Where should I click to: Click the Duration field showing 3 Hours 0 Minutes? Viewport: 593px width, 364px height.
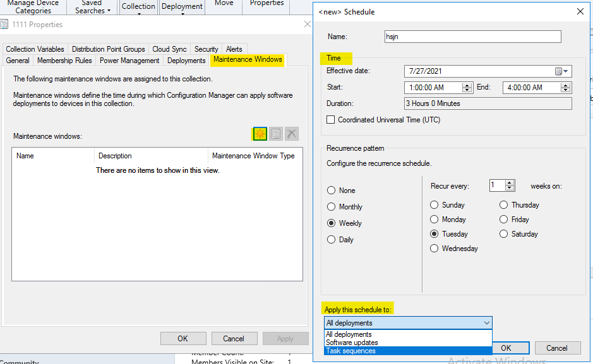point(488,103)
